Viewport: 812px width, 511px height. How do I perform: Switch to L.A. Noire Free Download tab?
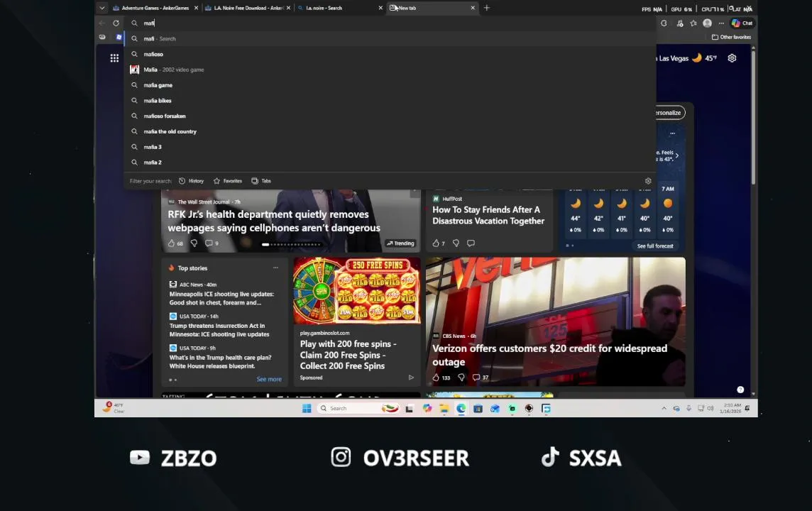click(245, 8)
